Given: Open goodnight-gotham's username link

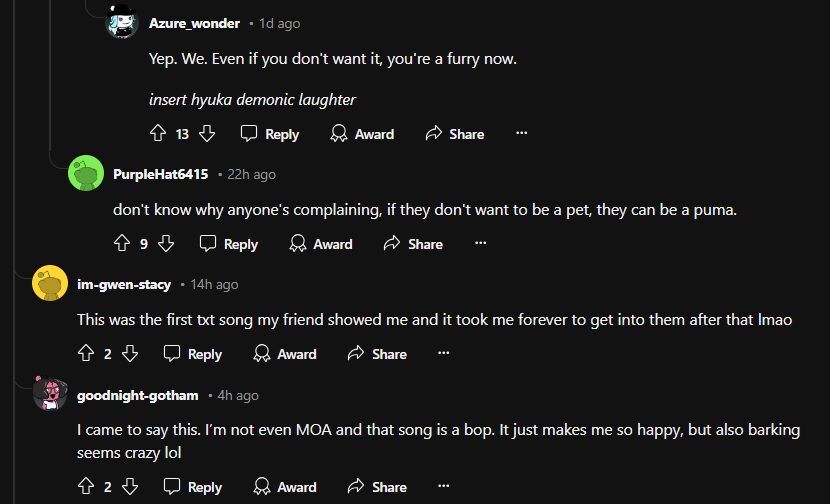Looking at the screenshot, I should [x=137, y=395].
